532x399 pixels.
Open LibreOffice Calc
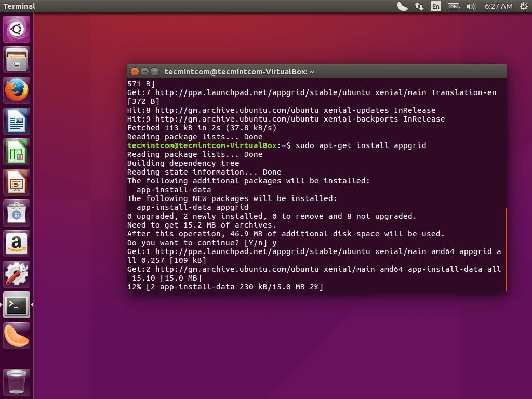click(x=16, y=151)
